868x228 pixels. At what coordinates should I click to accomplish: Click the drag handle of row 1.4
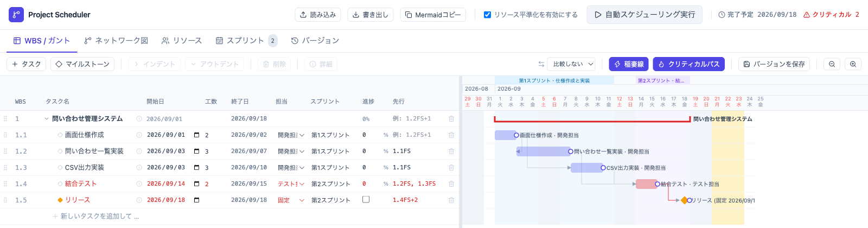[5, 184]
